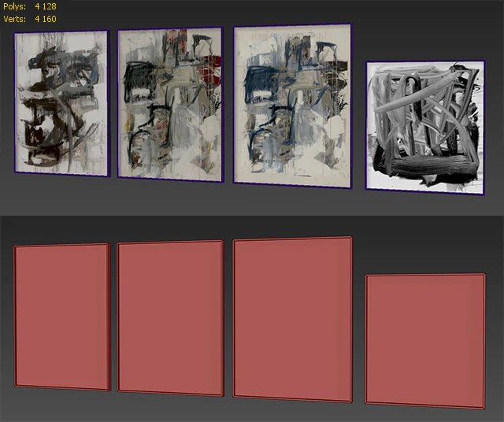
Task: Select the third painting with blue strokes
Action: [x=293, y=105]
